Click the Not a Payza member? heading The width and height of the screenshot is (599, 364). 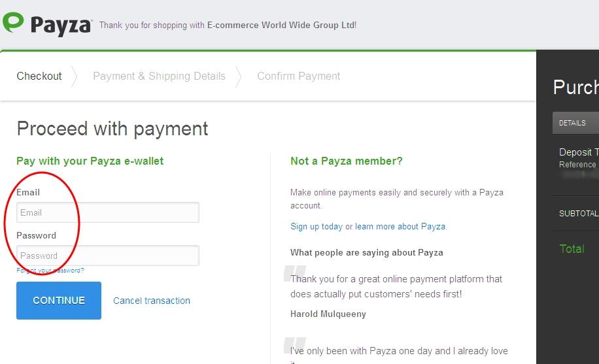pos(347,161)
